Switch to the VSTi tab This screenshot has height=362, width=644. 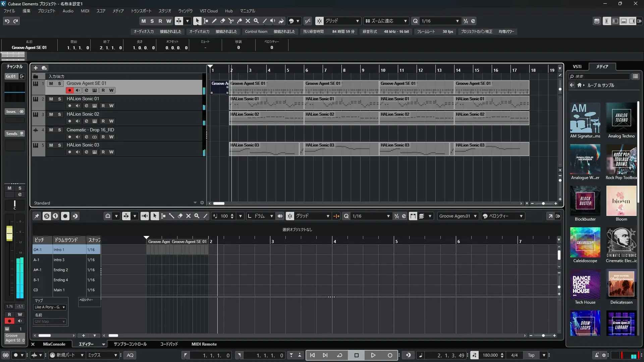pyautogui.click(x=577, y=67)
